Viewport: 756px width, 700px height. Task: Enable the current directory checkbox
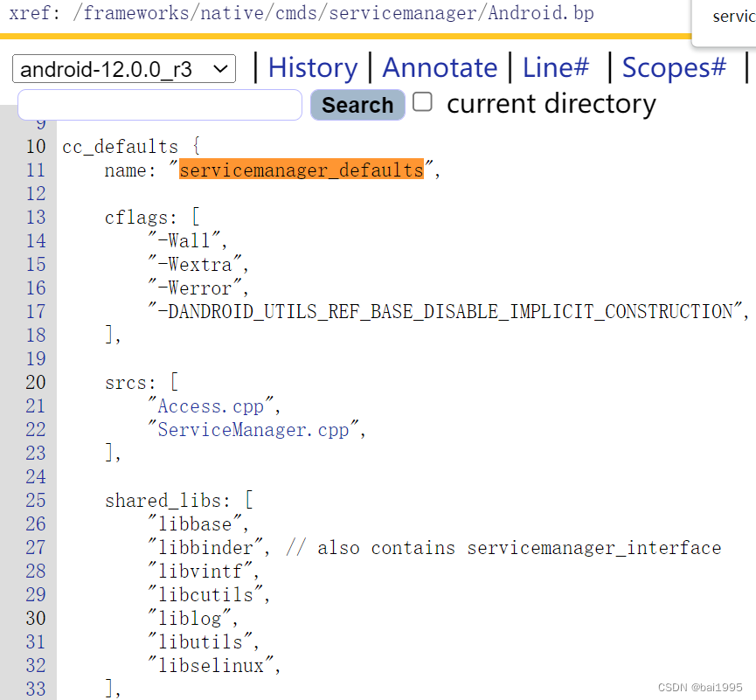422,102
